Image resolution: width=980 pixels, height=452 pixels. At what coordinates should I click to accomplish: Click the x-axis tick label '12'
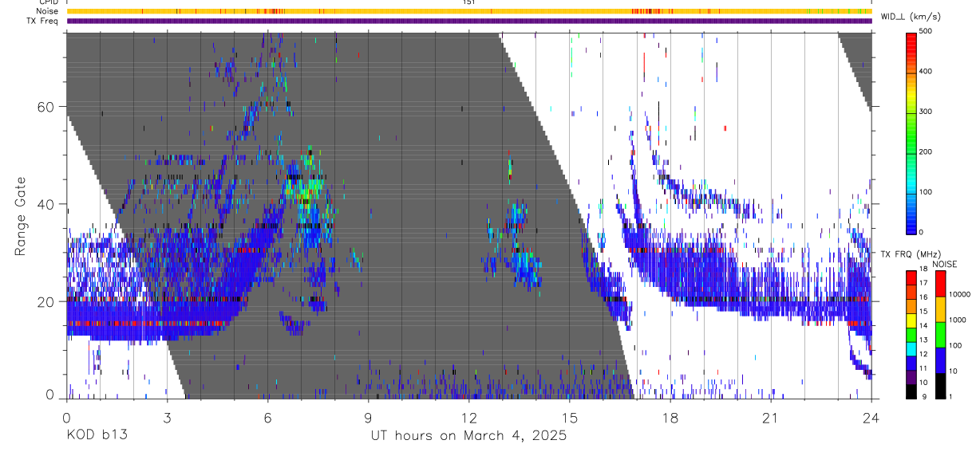pos(468,418)
